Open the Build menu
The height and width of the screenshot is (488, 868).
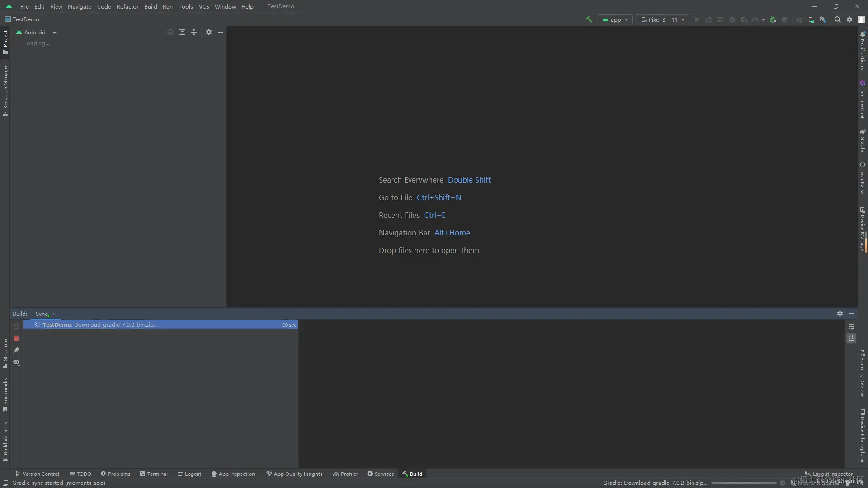point(151,6)
